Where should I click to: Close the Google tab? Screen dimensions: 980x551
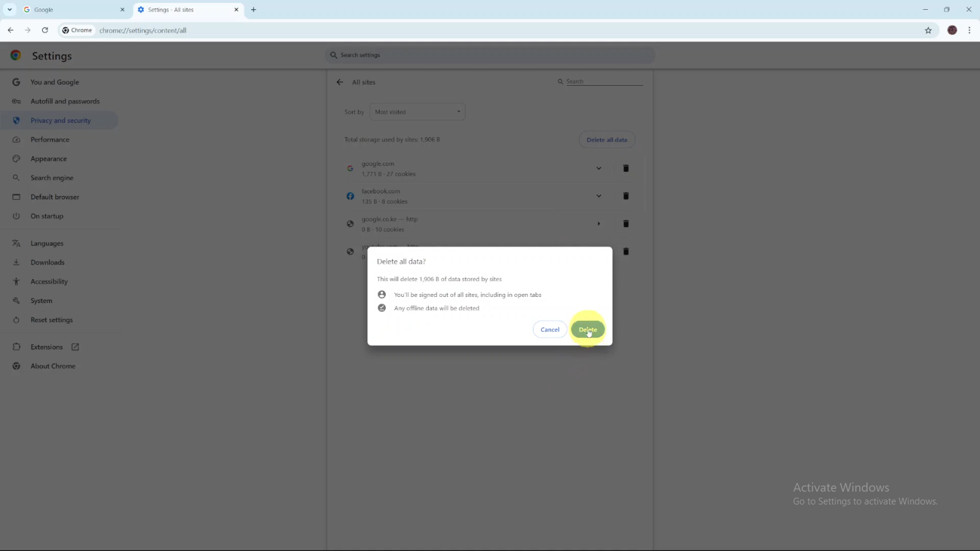tap(122, 10)
